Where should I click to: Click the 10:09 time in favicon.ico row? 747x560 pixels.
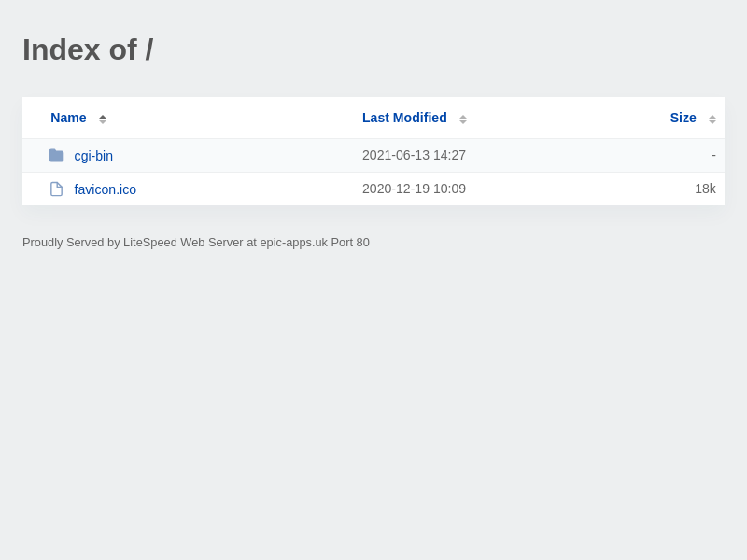450,189
